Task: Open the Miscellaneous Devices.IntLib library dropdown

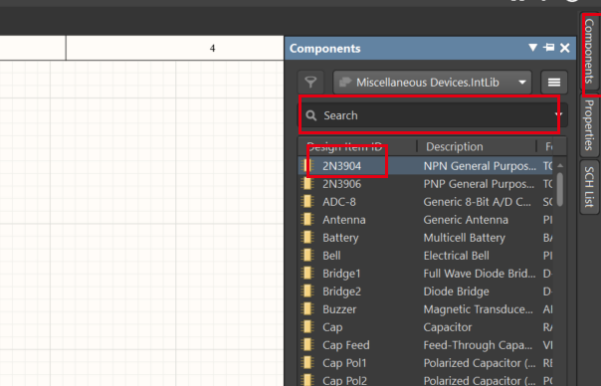Action: click(x=432, y=82)
